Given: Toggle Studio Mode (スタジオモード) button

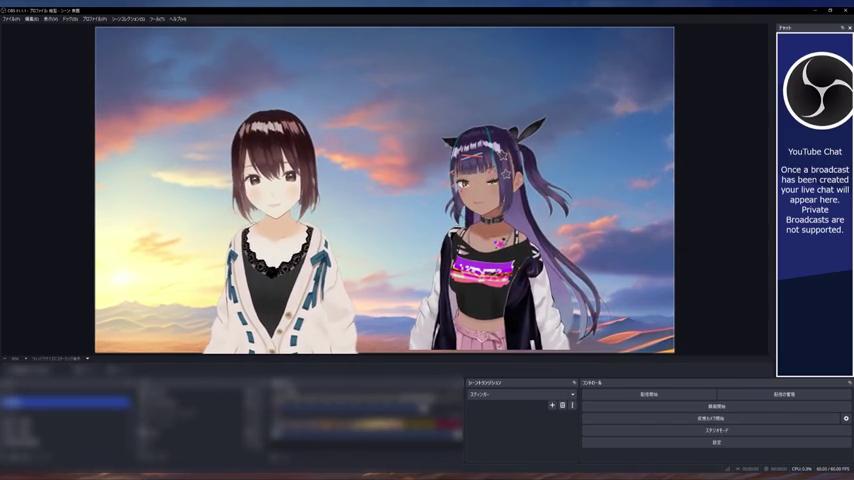Looking at the screenshot, I should 717,430.
